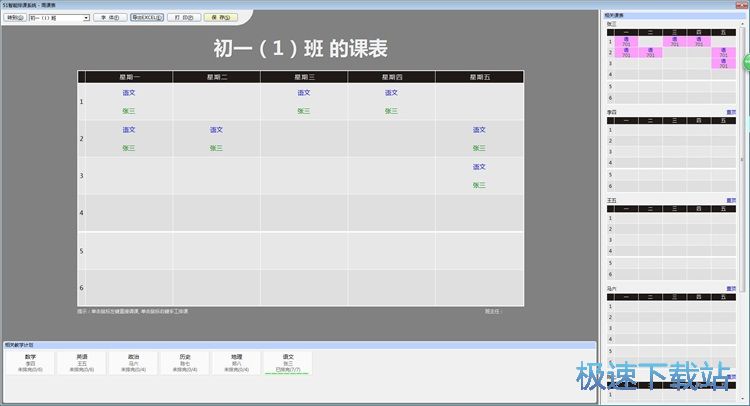Select the 英语 王五 teaching plan card
Viewport: 750px width, 406px height.
tap(82, 363)
